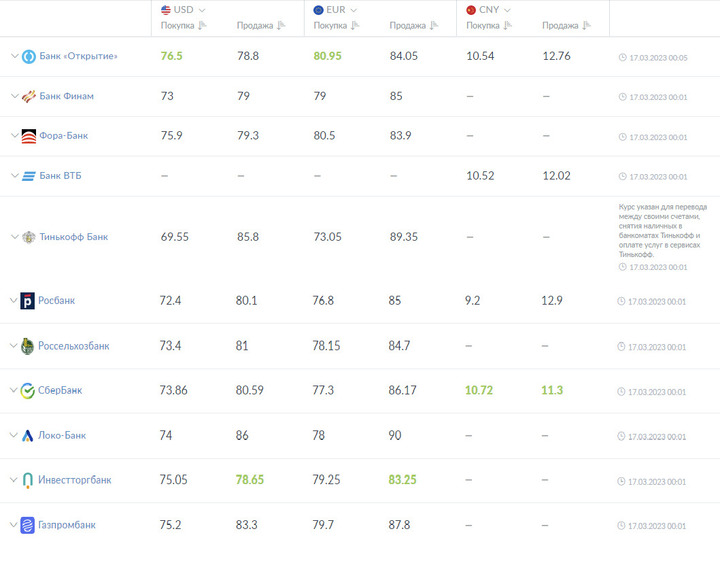Click the SberBank checkmark logo

tap(28, 391)
